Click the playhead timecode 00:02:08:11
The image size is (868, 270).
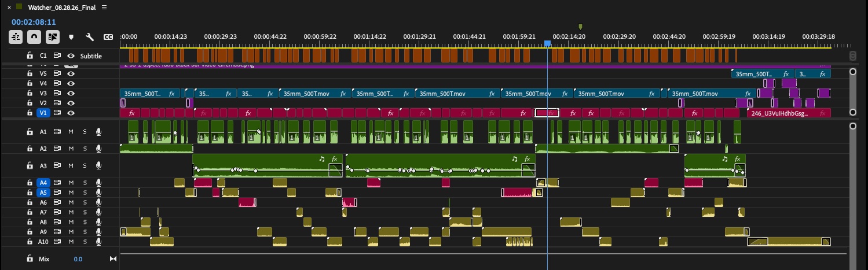pyautogui.click(x=34, y=22)
